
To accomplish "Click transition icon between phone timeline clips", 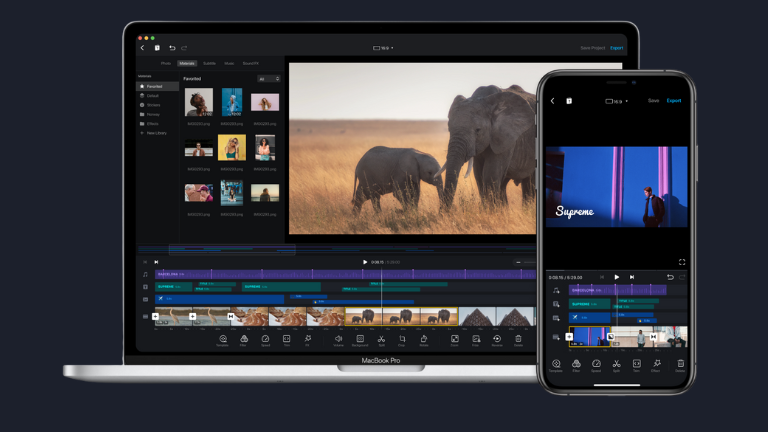I will (611, 336).
